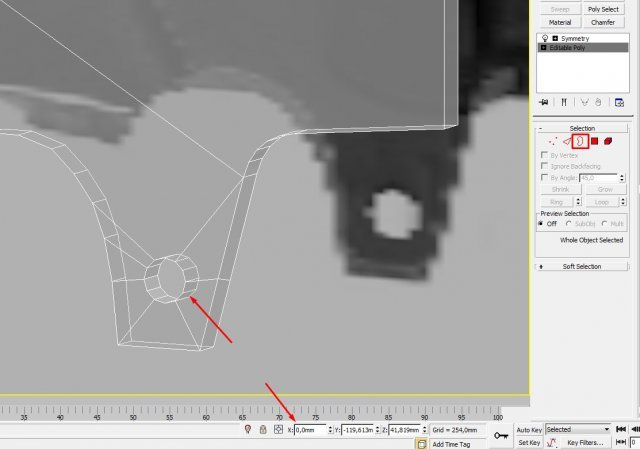The height and width of the screenshot is (449, 640).
Task: Expand the Soft Selection rollout
Action: point(582,267)
